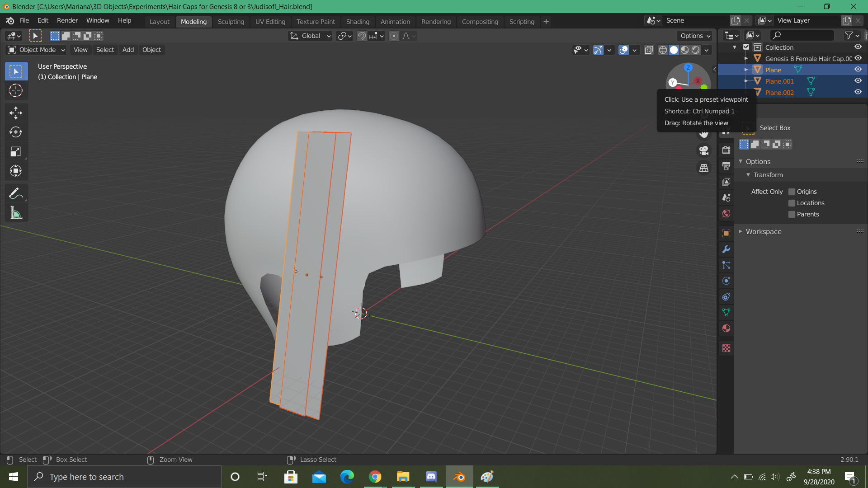The image size is (868, 488).
Task: Activate the Measure tool
Action: click(x=16, y=213)
